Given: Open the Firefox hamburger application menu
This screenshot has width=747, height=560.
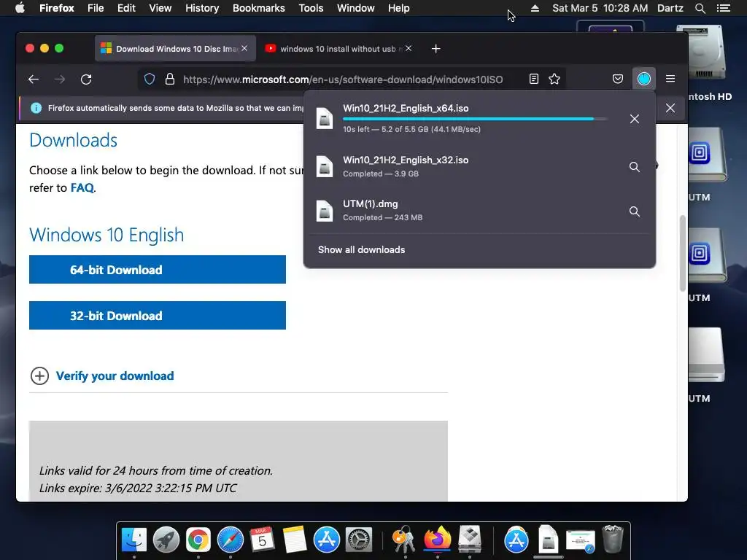Looking at the screenshot, I should 670,79.
